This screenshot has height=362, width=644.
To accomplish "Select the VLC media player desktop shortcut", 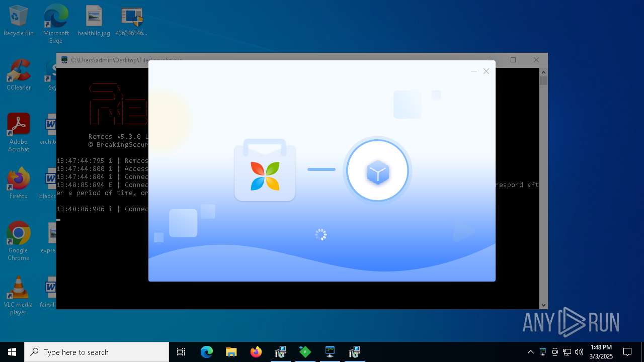I will (x=19, y=296).
